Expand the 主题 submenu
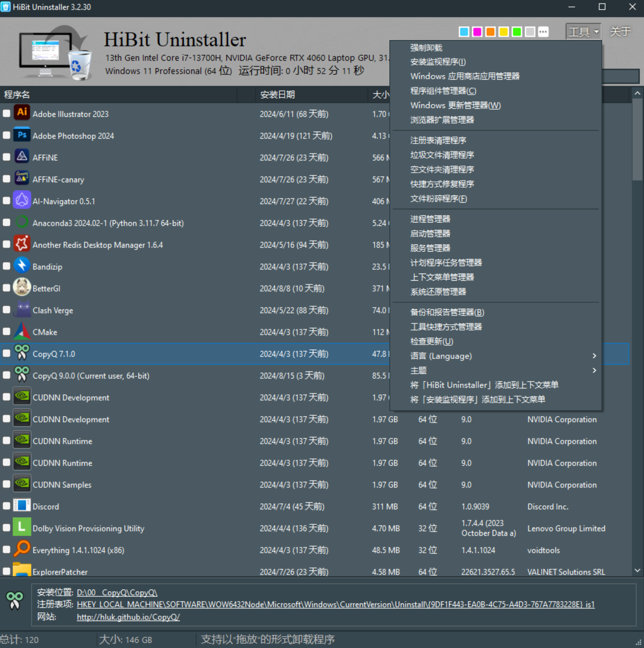The image size is (644, 648). [x=496, y=370]
